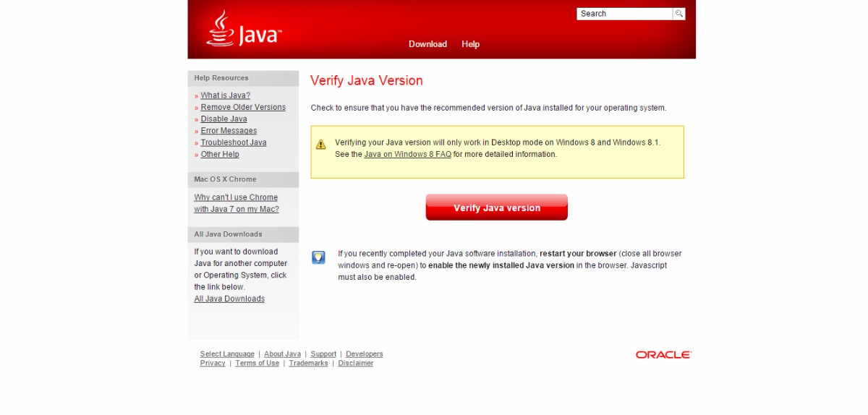The height and width of the screenshot is (415, 868).
Task: Click the Help Resources sidebar heading
Action: [221, 78]
